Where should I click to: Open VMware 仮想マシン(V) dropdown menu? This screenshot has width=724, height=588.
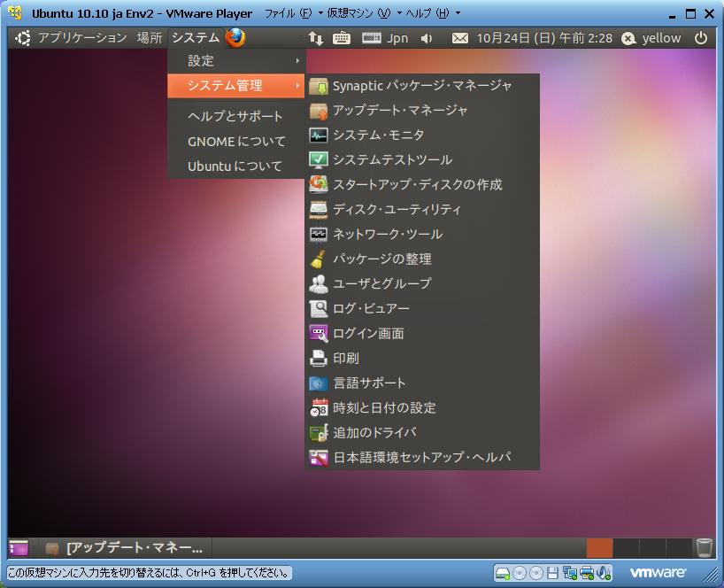tap(364, 13)
